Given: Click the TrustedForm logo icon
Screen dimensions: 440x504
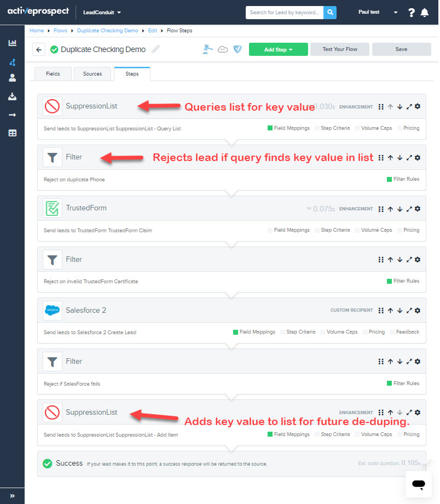Looking at the screenshot, I should click(x=52, y=208).
